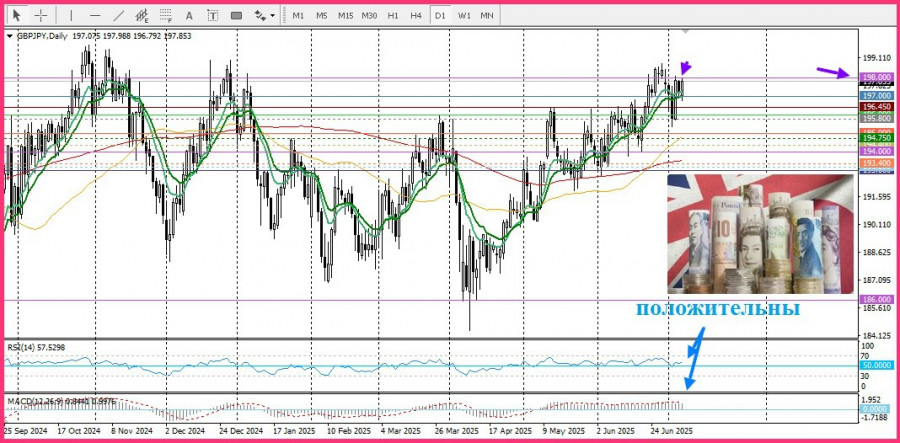Click the 184.125 price scale value
This screenshot has height=443, width=900.
(876, 336)
